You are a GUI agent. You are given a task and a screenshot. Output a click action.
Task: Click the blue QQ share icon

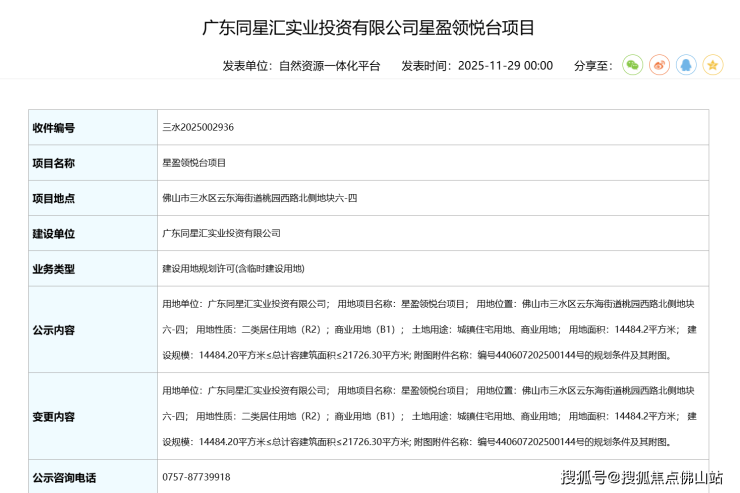[686, 65]
